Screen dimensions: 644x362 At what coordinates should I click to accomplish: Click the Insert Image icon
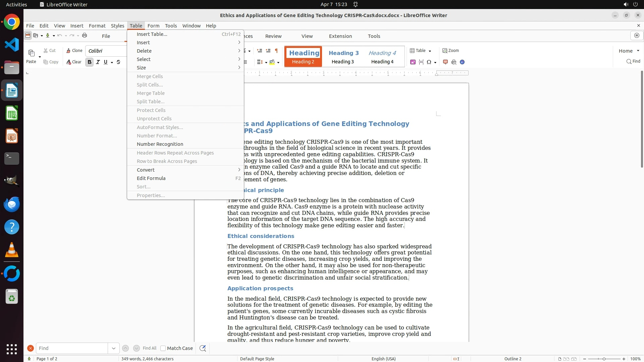(413, 62)
